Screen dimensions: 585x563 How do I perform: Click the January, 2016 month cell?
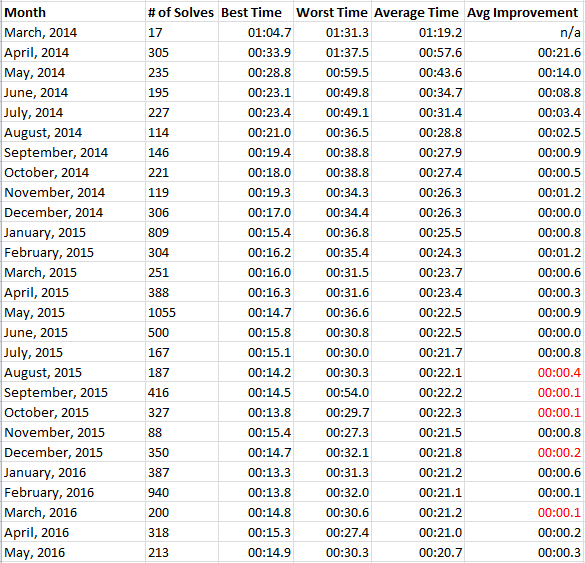tap(73, 472)
